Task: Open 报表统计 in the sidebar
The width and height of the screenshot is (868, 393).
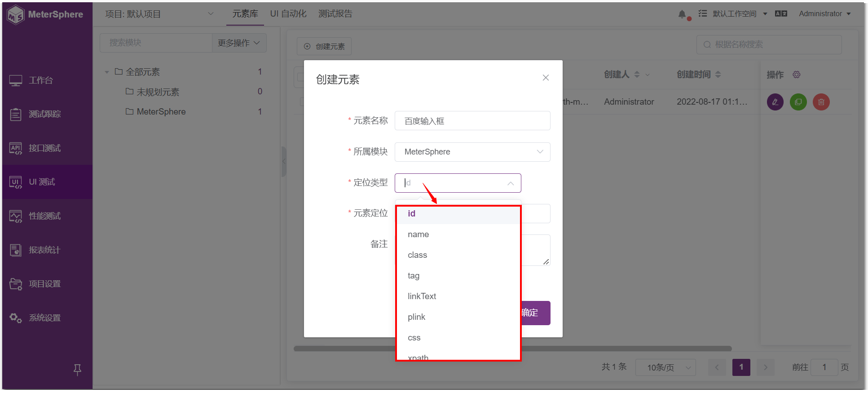Action: point(48,250)
